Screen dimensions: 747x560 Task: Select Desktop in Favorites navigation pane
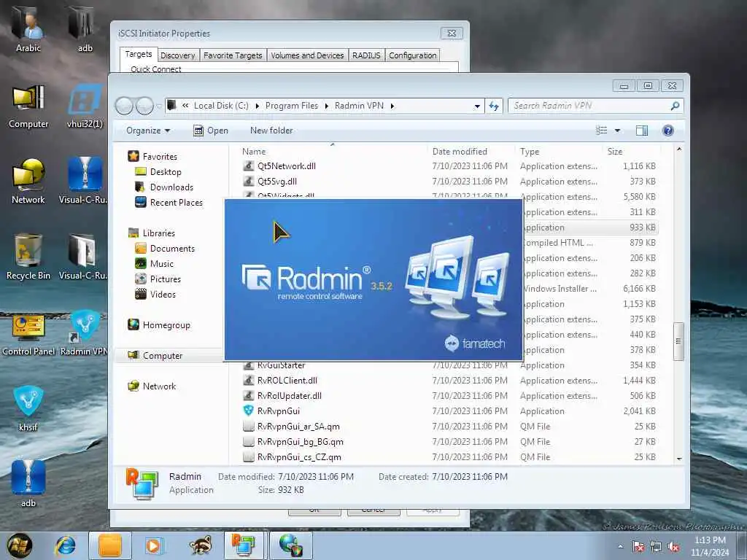point(166,172)
